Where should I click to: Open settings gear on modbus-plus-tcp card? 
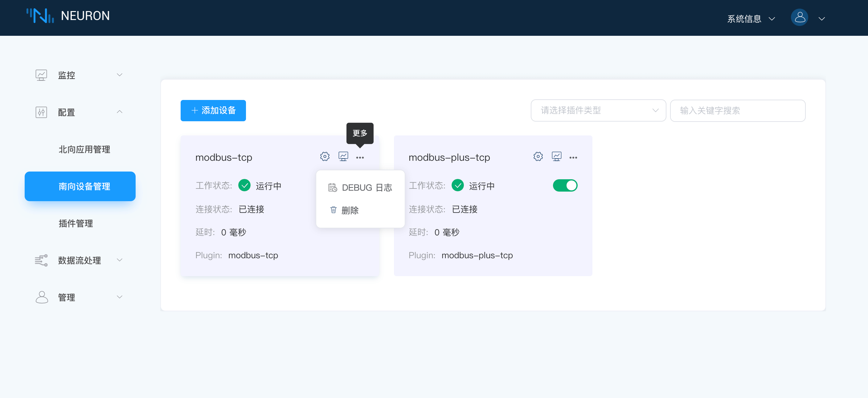click(x=538, y=156)
